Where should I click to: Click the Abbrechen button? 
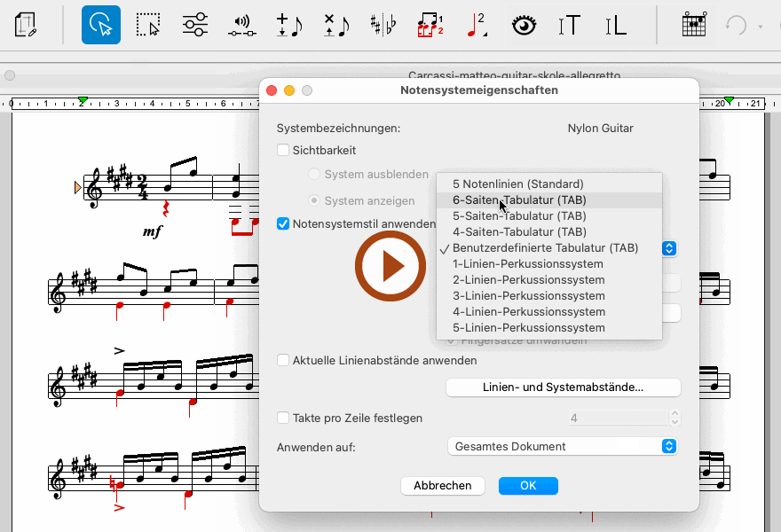point(443,486)
